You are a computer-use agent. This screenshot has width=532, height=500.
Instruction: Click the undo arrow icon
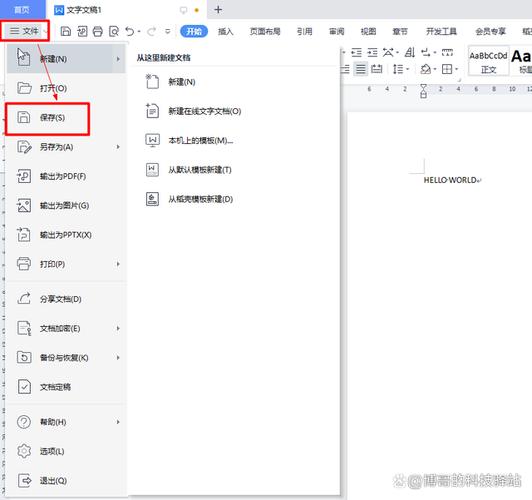130,32
